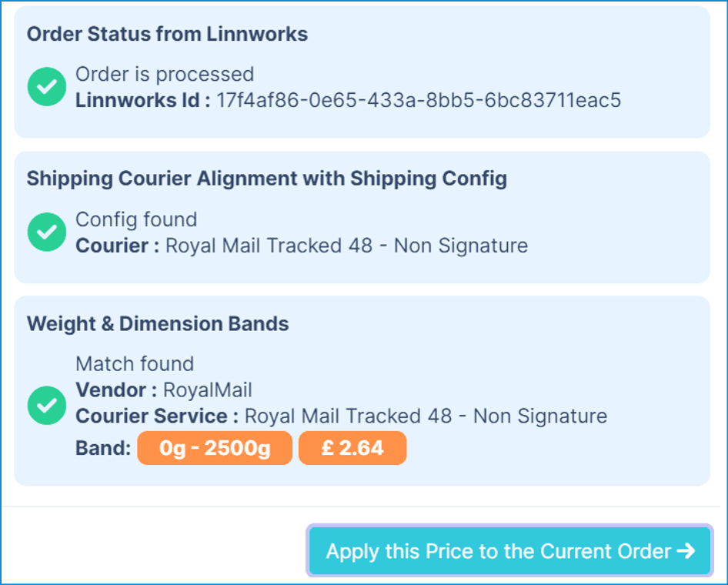Click the Vendor : RoyalMail line

[164, 390]
